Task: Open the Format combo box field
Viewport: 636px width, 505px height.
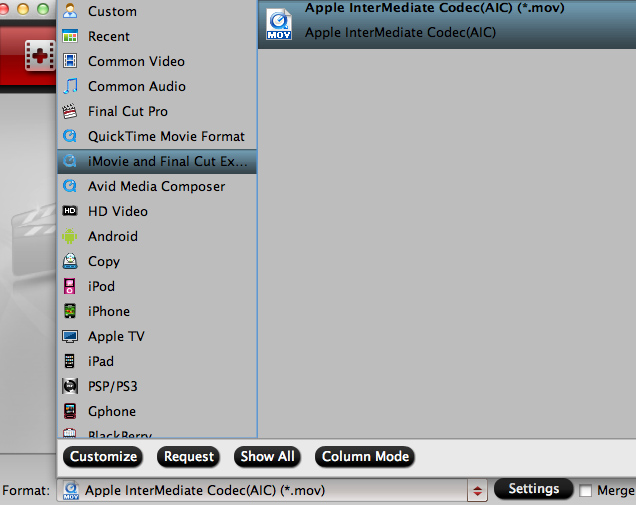Action: coord(264,491)
